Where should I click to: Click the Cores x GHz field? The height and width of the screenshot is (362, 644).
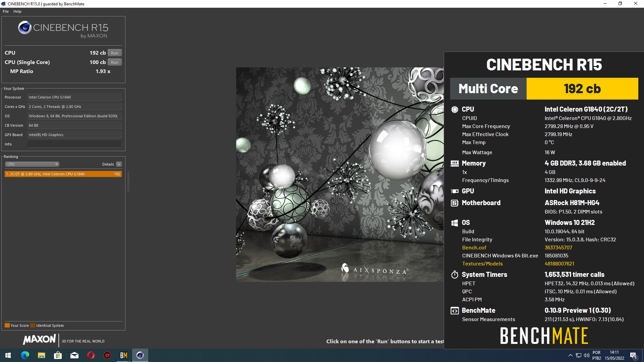click(74, 107)
